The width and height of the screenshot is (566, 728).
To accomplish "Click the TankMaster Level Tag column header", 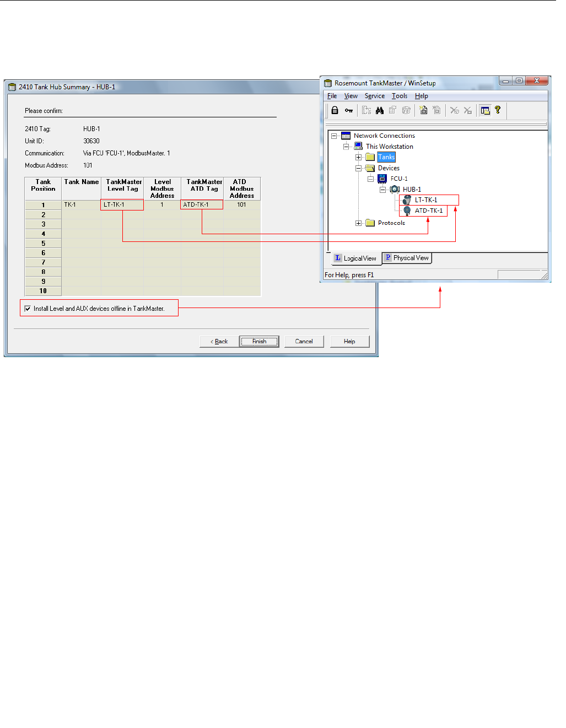I will (x=122, y=188).
